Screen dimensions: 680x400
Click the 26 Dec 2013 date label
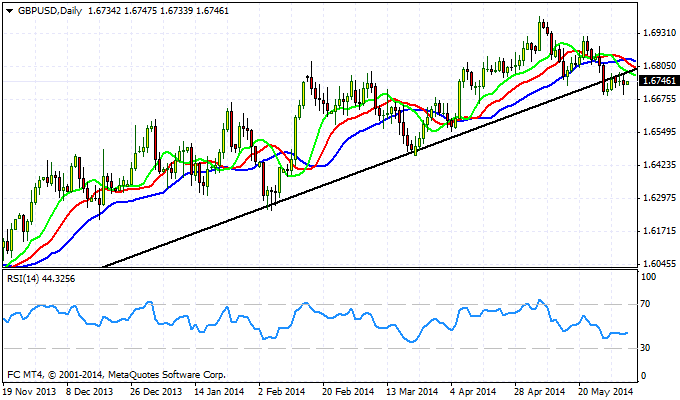(x=156, y=391)
